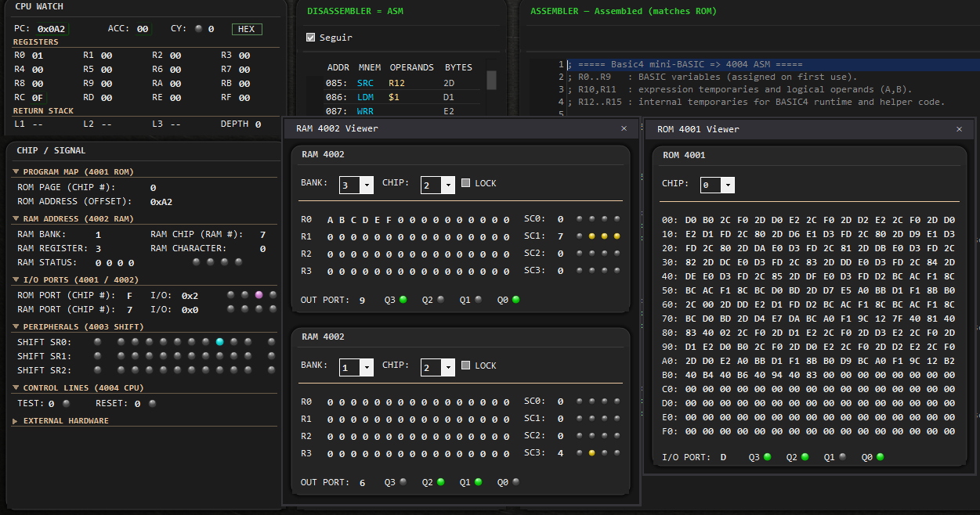Open the CHIP dropdown in ROM 4001 panel
This screenshot has width=980, height=515.
click(717, 185)
